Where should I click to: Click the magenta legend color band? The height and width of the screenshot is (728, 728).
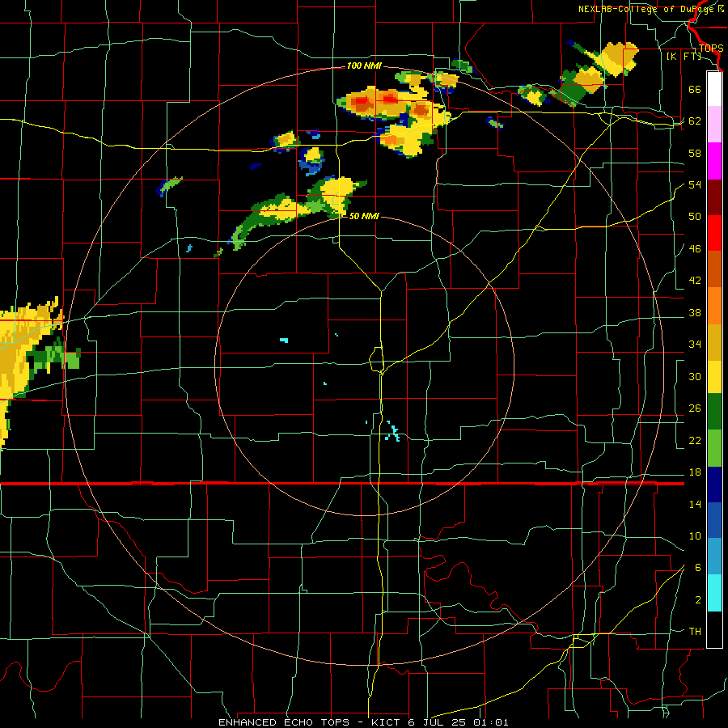coord(714,161)
